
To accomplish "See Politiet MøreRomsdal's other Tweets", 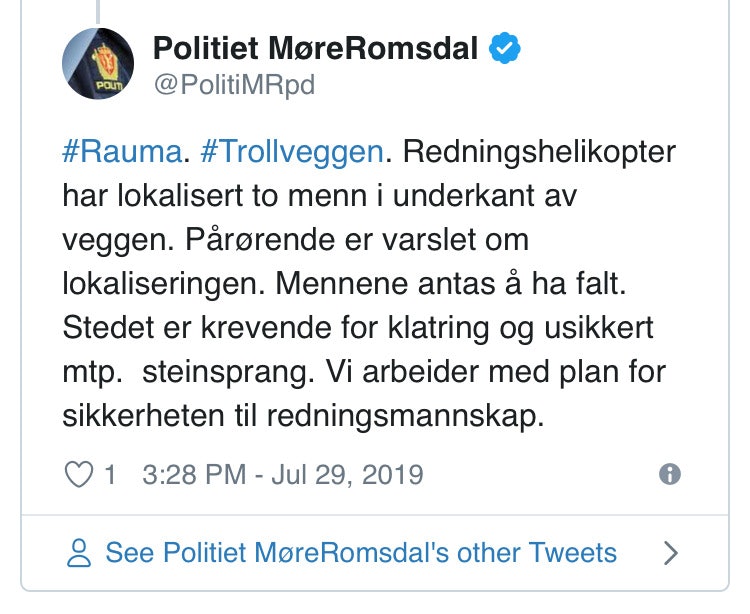I will (x=360, y=552).
